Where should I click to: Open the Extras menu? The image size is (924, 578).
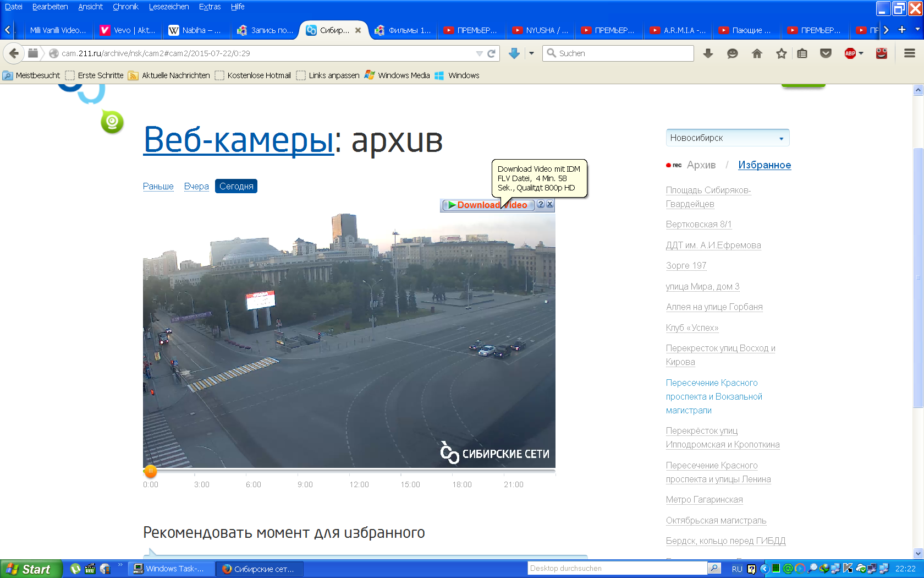(210, 7)
